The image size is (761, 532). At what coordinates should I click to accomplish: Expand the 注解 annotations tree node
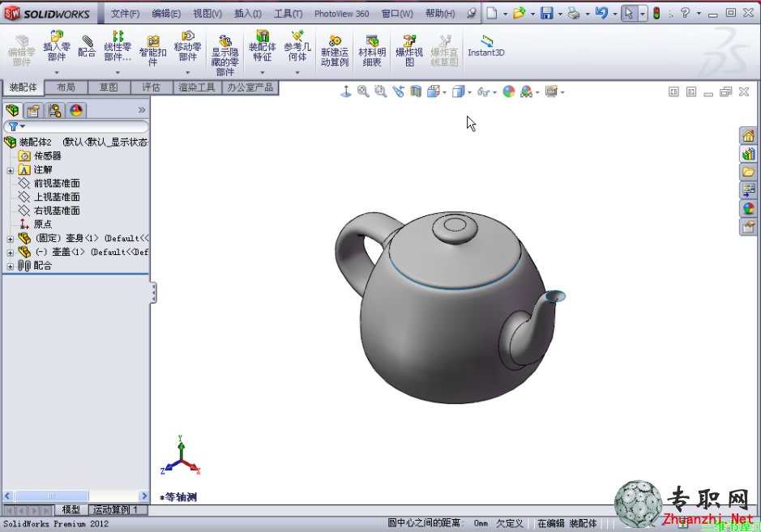click(x=11, y=170)
